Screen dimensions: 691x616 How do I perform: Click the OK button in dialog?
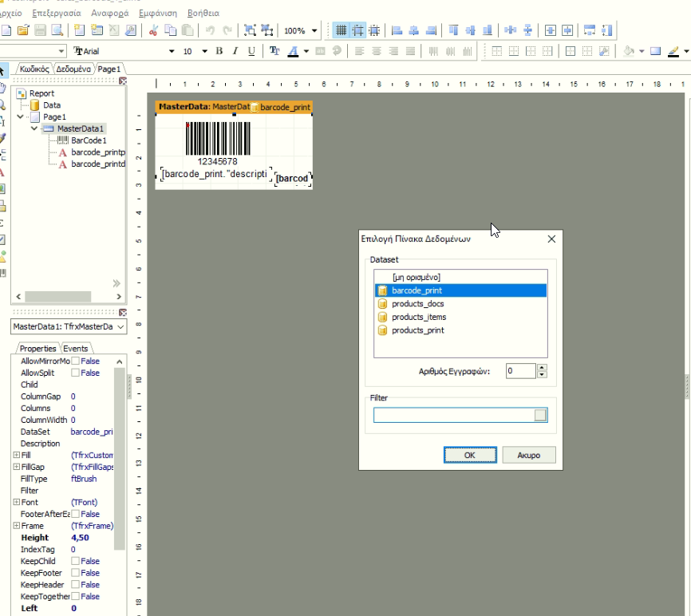point(470,455)
